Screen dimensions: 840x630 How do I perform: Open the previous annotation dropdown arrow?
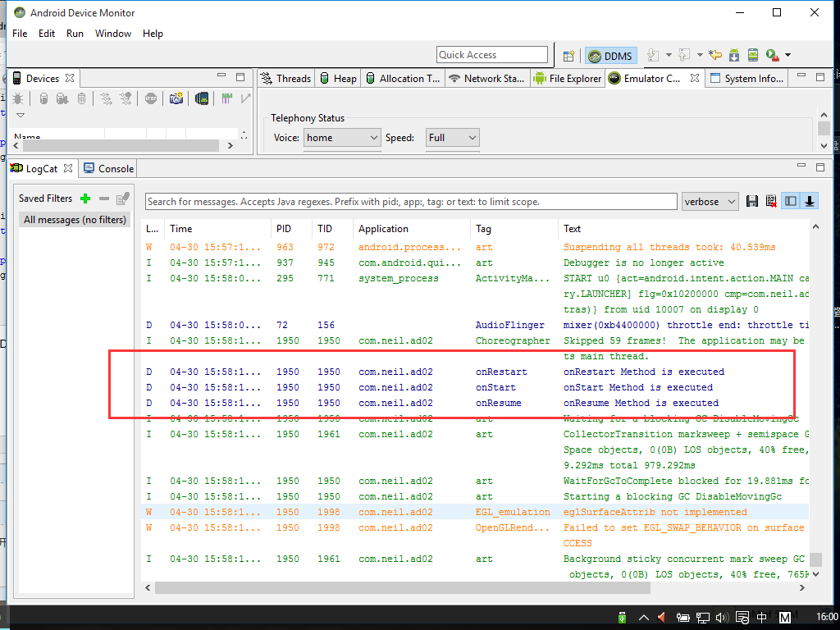coord(700,55)
